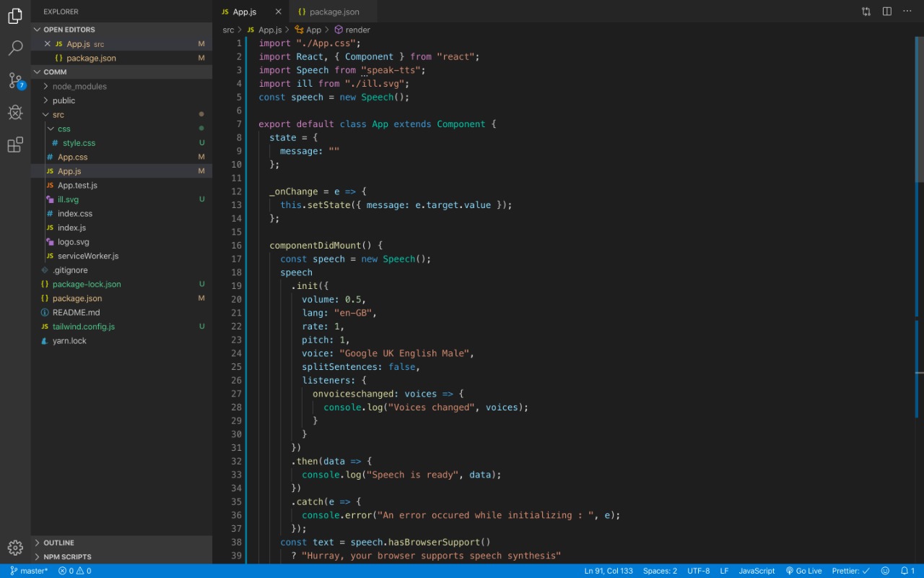This screenshot has width=924, height=578.
Task: Expand the NPM Scripts section
Action: (121, 557)
